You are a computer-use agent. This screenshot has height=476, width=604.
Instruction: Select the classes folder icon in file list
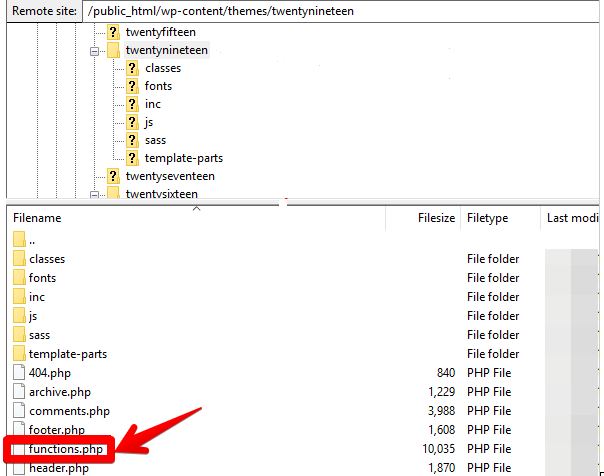[20, 259]
